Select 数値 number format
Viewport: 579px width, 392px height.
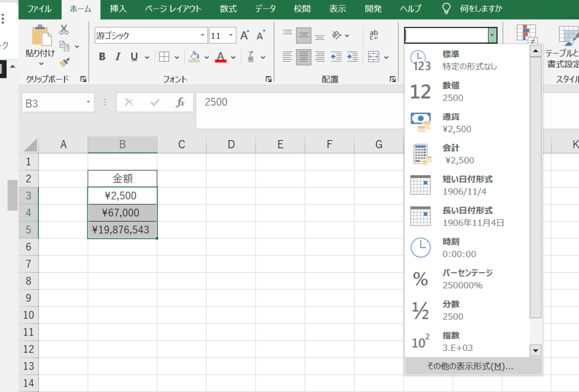(x=467, y=92)
